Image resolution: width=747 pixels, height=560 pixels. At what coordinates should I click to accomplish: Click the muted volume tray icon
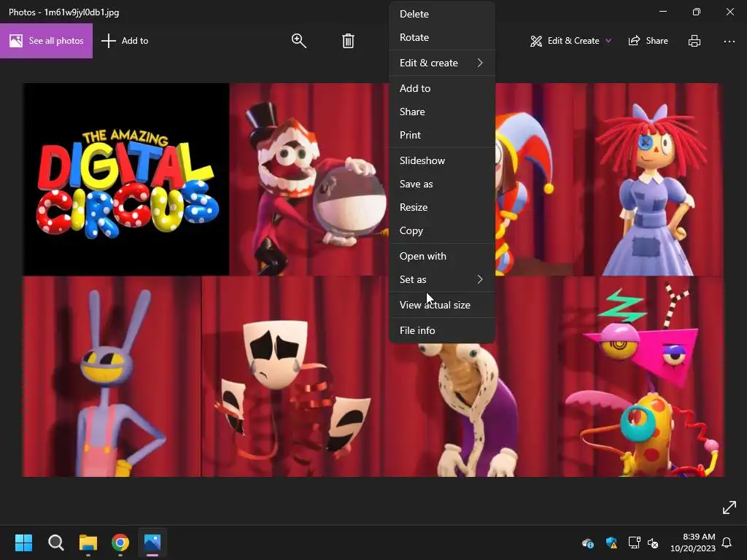point(653,542)
